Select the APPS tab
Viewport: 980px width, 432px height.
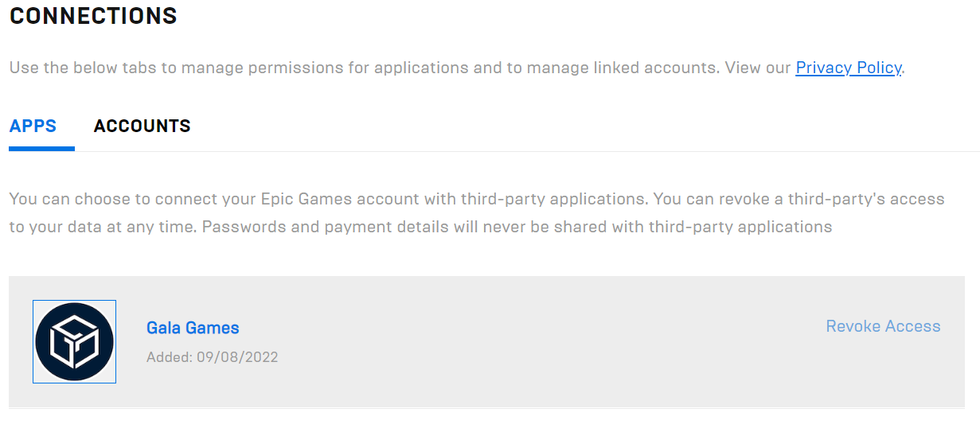[33, 126]
